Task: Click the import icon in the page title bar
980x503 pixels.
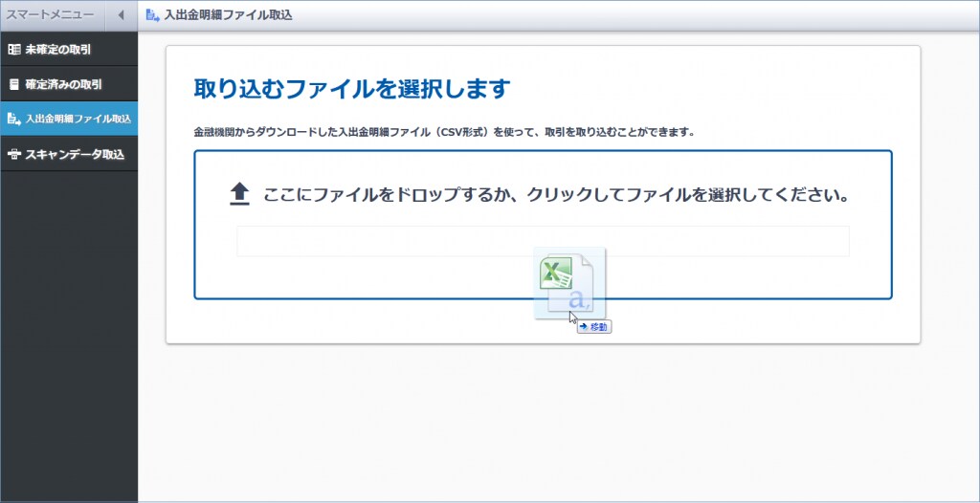Action: tap(152, 15)
